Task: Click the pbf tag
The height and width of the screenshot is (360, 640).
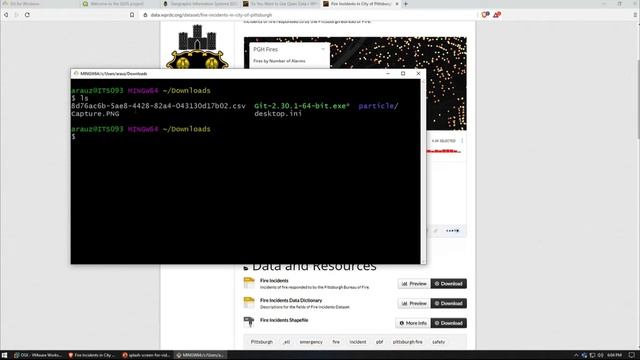Action: click(x=380, y=342)
